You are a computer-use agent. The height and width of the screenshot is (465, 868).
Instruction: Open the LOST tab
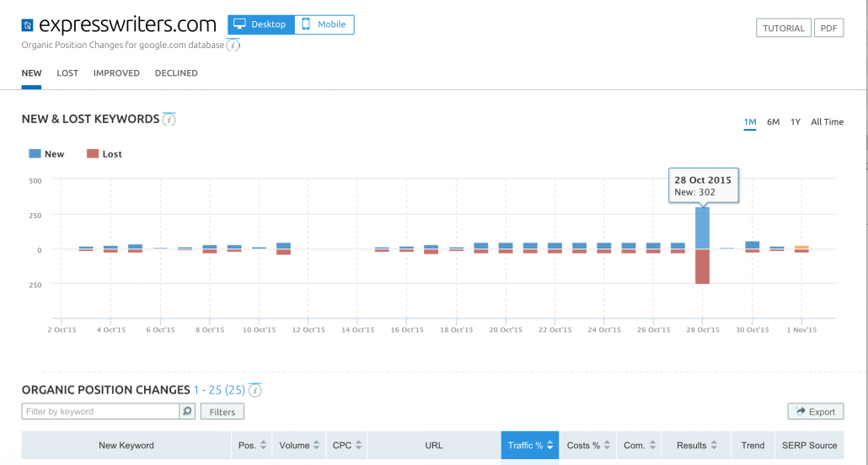pyautogui.click(x=67, y=73)
